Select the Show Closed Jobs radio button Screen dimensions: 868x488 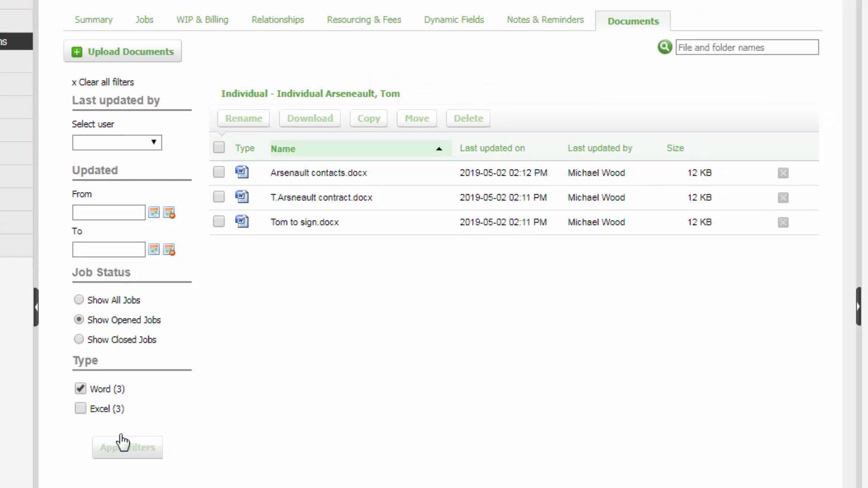click(78, 339)
